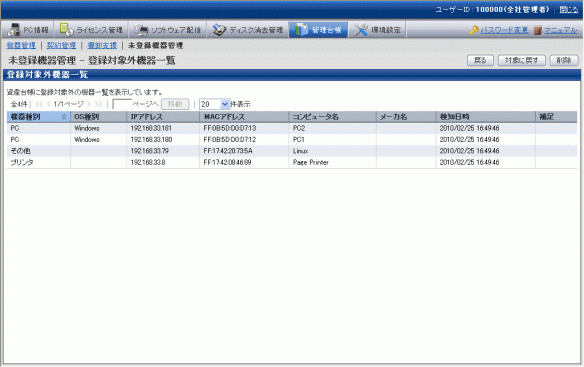Click MAC address FF:0B:5D:D0:D7:12

(x=230, y=140)
